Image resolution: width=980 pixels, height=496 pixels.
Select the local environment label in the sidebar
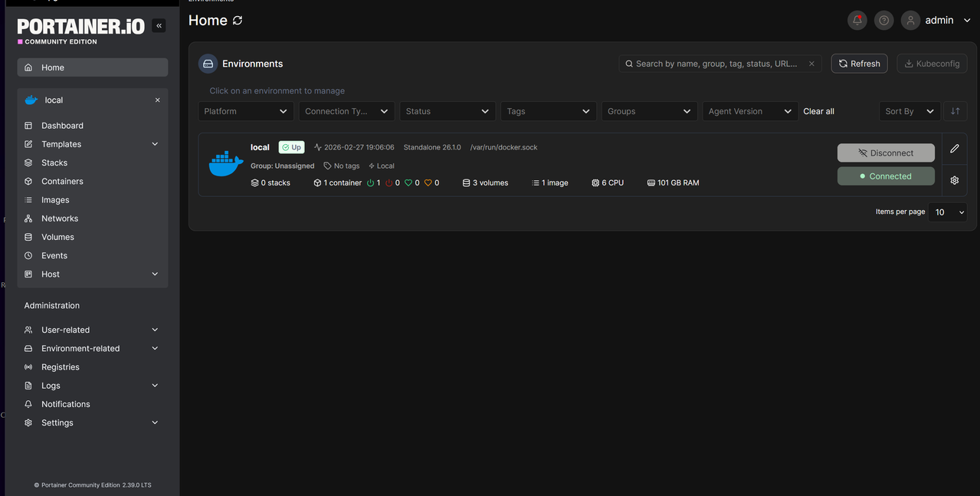click(x=54, y=100)
